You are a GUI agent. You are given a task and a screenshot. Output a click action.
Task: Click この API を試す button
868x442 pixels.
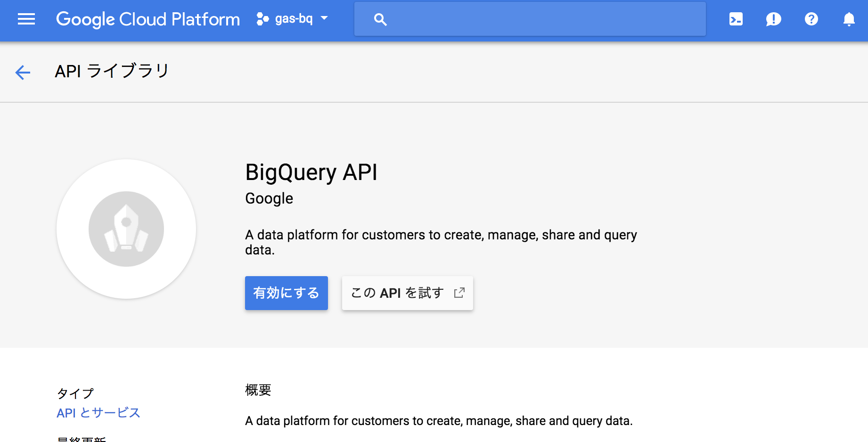pyautogui.click(x=408, y=293)
